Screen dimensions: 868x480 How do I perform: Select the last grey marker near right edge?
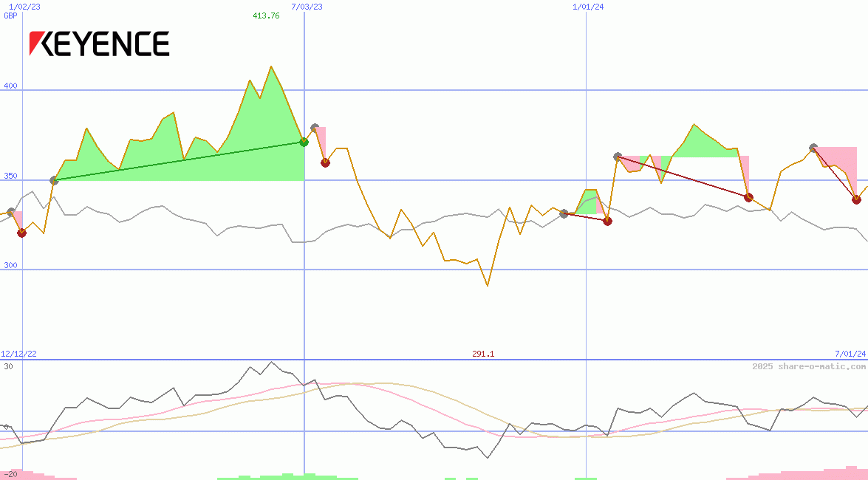[813, 148]
